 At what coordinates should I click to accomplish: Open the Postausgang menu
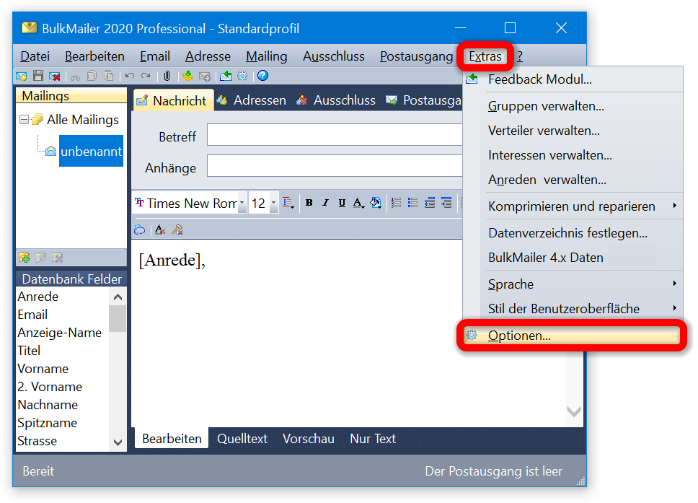coord(416,57)
